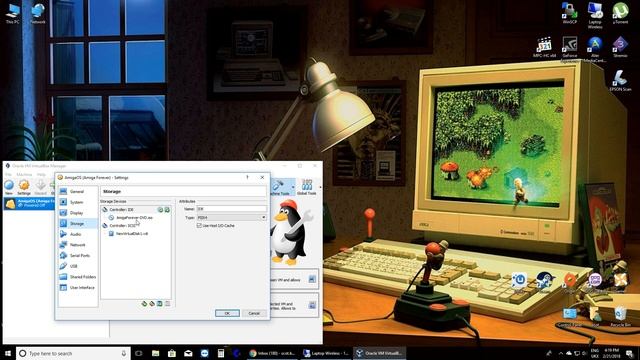
Task: Click Settings toolbar icon in VirtualBox Manager
Action: [x=24, y=187]
